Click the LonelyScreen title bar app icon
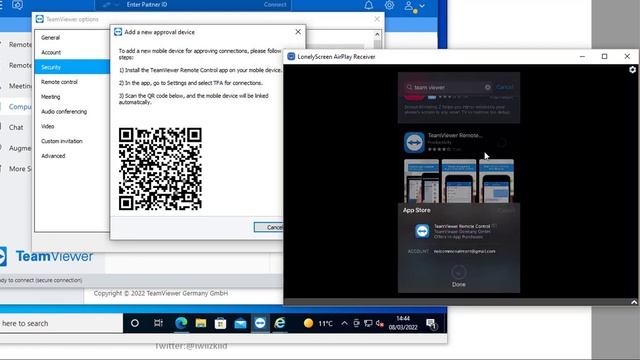The height and width of the screenshot is (360, 640). click(x=291, y=57)
